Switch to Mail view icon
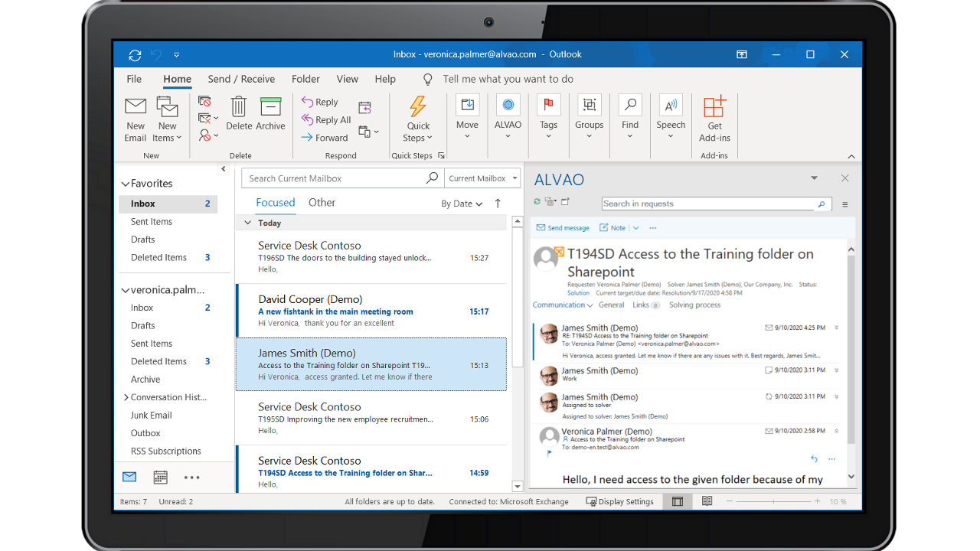This screenshot has width=980, height=551. click(x=129, y=477)
